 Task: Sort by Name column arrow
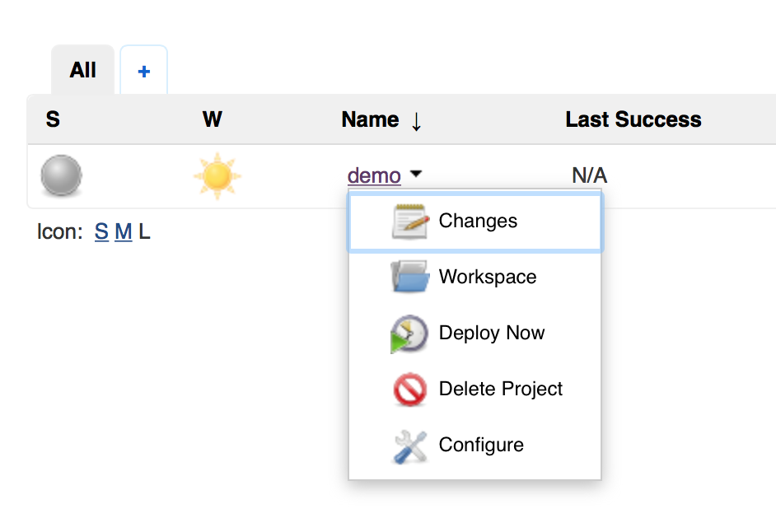coord(416,121)
